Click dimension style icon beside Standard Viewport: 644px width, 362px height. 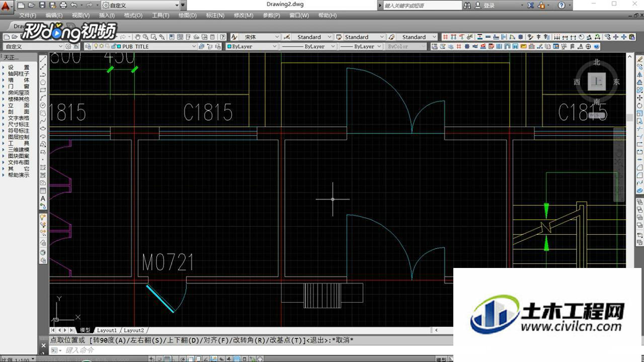287,37
